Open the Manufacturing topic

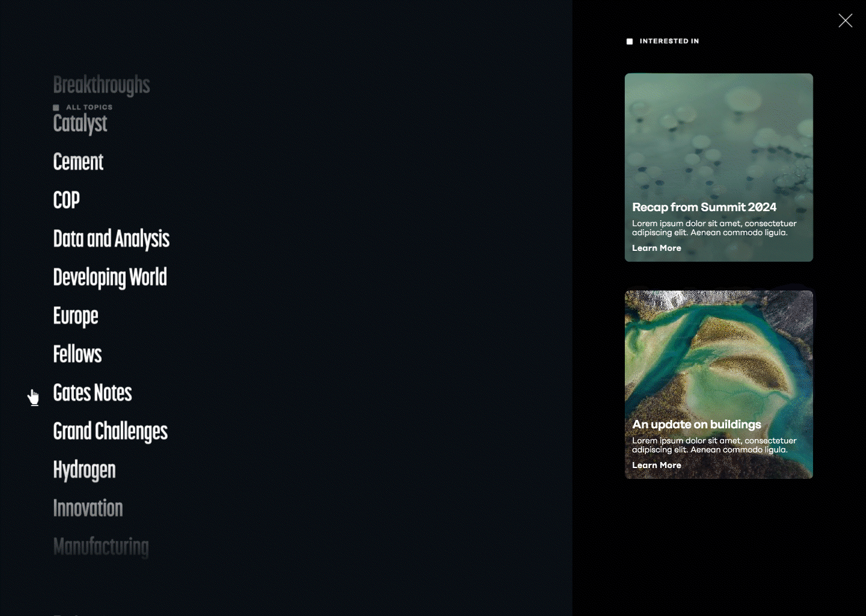[101, 547]
